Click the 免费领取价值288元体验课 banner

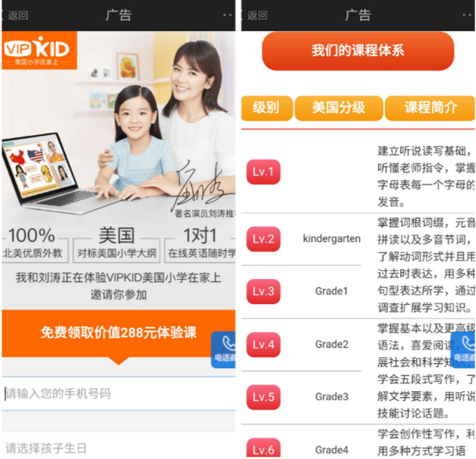119,333
